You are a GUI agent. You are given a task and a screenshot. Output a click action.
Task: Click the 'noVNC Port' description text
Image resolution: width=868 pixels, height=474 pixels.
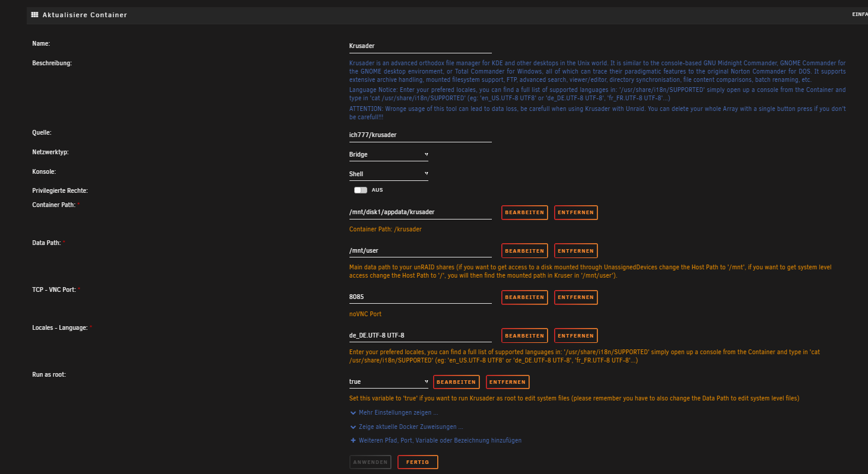pyautogui.click(x=365, y=314)
